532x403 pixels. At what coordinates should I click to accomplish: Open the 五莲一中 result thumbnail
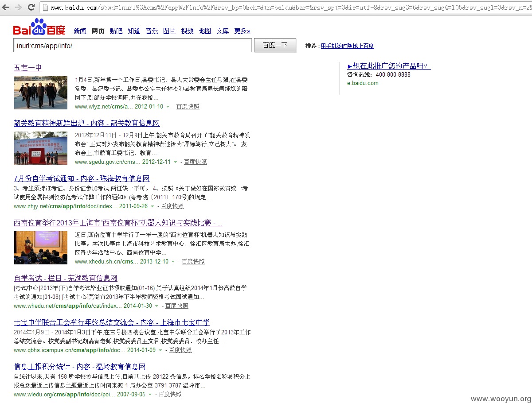(40, 93)
